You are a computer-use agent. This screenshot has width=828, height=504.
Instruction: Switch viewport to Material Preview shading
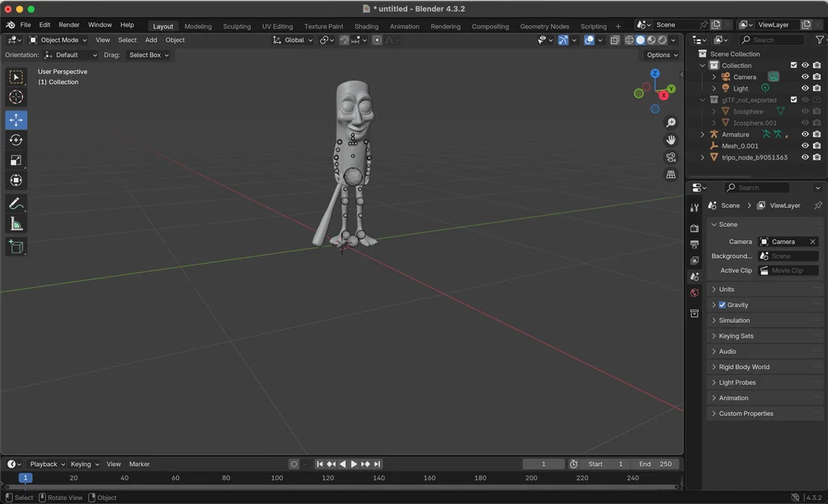pyautogui.click(x=650, y=40)
